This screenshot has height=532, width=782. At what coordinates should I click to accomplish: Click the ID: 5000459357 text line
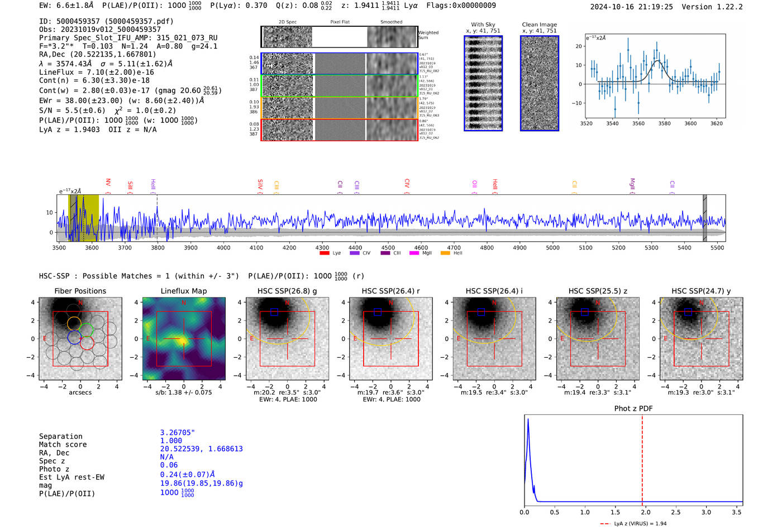106,21
